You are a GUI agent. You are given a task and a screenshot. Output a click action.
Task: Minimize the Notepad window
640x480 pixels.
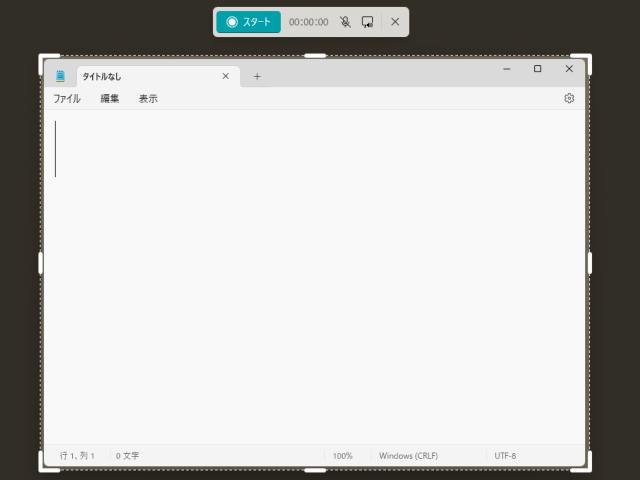[x=507, y=69]
